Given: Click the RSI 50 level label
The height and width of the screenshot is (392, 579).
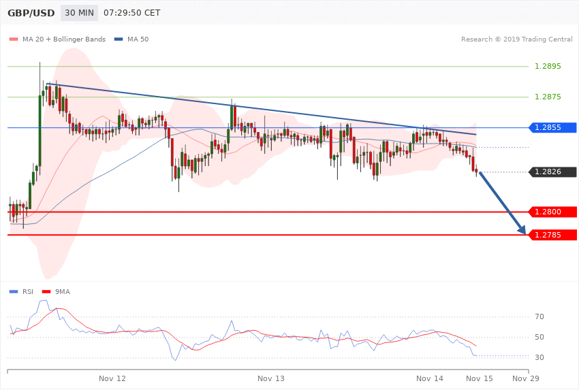Looking at the screenshot, I should coord(539,337).
